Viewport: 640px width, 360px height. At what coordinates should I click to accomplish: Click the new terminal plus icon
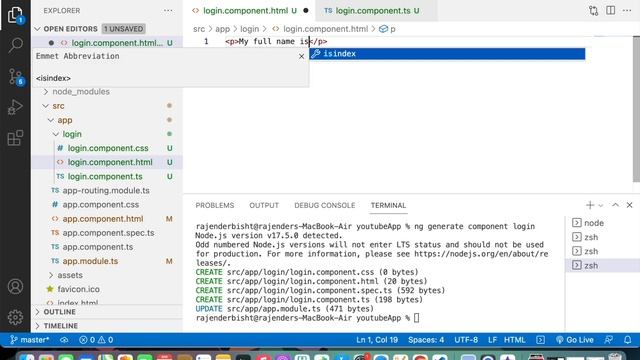click(x=590, y=205)
